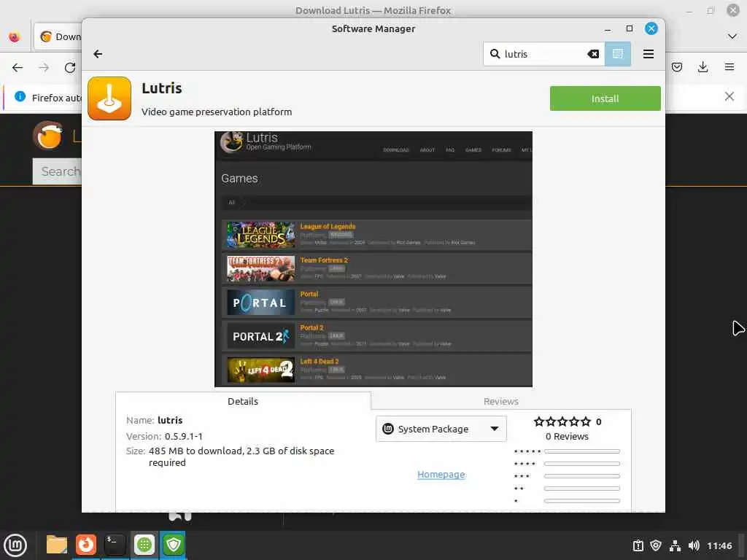Click 'Video game preservation platform' description

click(x=217, y=112)
